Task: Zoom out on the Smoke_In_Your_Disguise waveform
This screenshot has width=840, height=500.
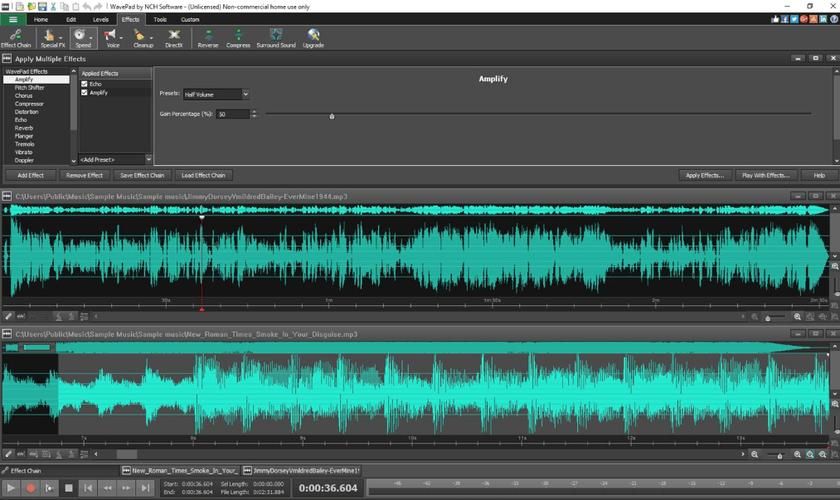Action: tap(754, 454)
